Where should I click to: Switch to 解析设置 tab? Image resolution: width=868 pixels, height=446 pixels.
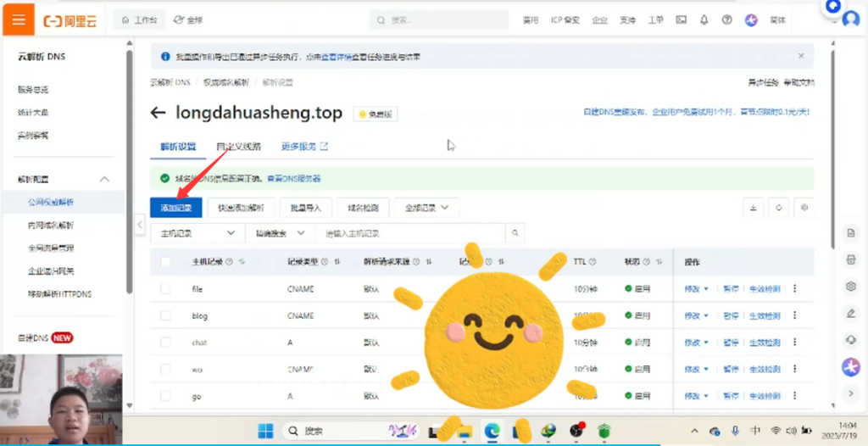click(178, 147)
